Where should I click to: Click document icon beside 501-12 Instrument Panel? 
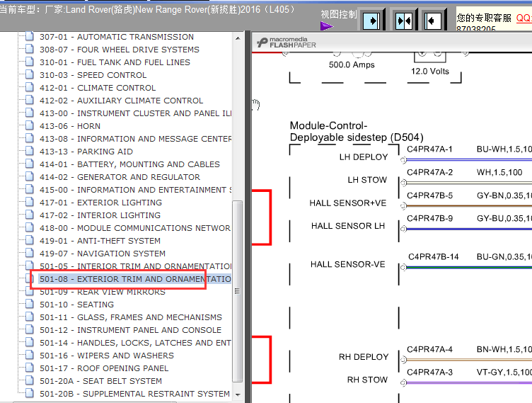[30, 329]
